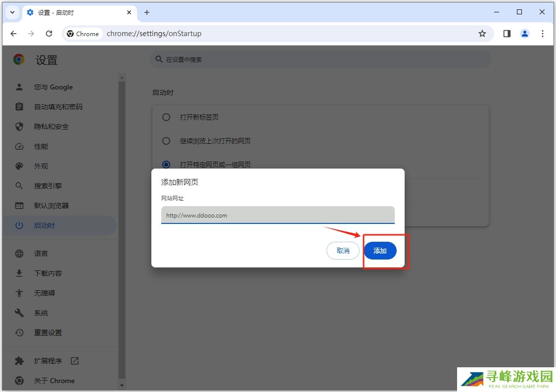Select the 打开新标签页 radio option
The width and height of the screenshot is (556, 392).
coord(166,117)
